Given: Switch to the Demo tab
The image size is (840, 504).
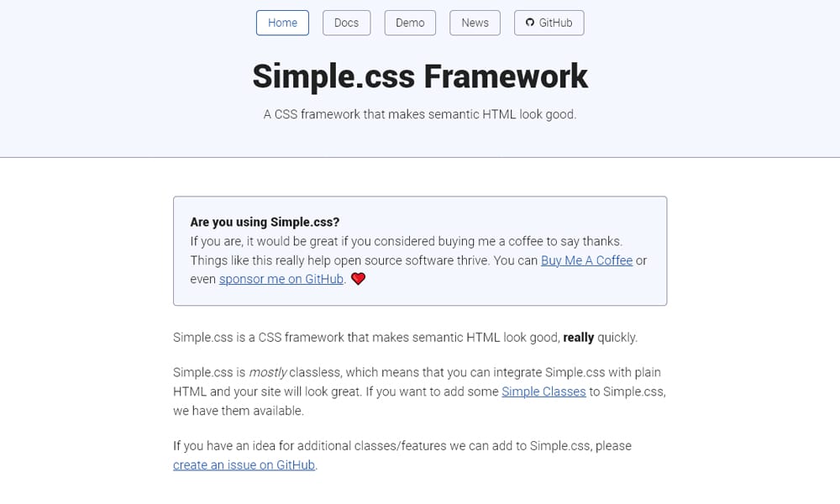Looking at the screenshot, I should 410,23.
